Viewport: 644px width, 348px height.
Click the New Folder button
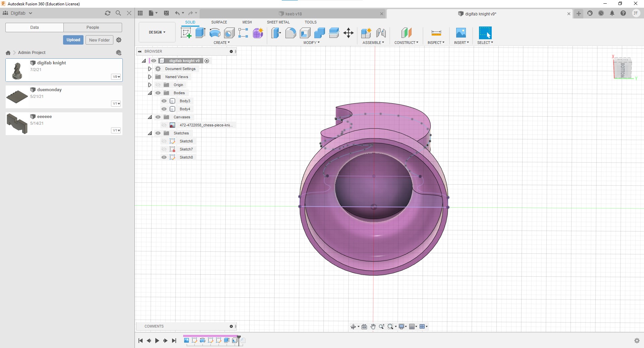[x=99, y=40]
